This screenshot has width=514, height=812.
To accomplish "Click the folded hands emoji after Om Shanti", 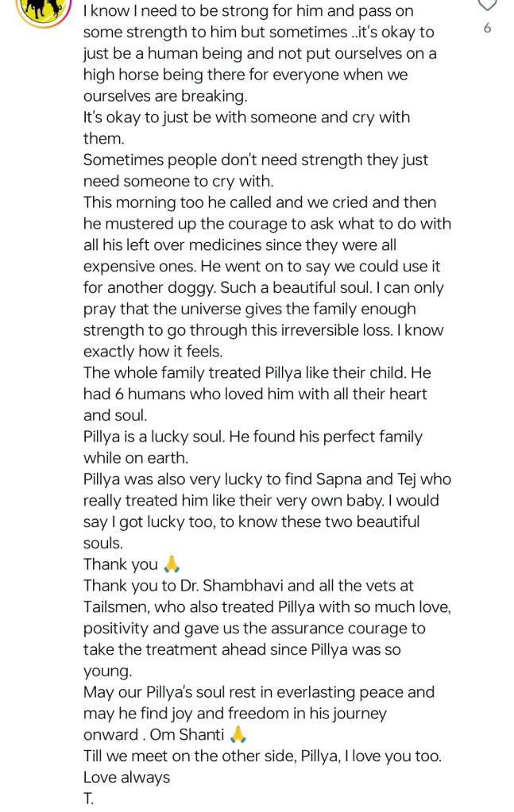I will pyautogui.click(x=237, y=735).
